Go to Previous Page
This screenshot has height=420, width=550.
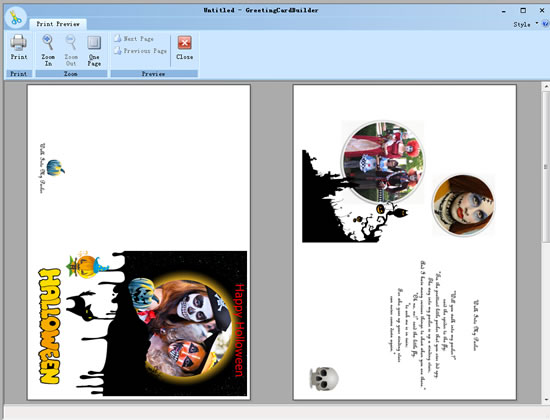[x=140, y=51]
